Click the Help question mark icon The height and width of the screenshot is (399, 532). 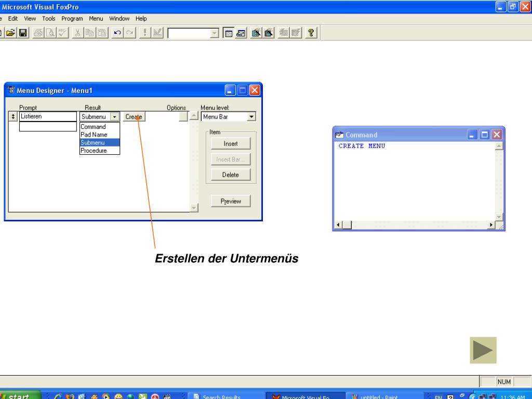point(311,33)
